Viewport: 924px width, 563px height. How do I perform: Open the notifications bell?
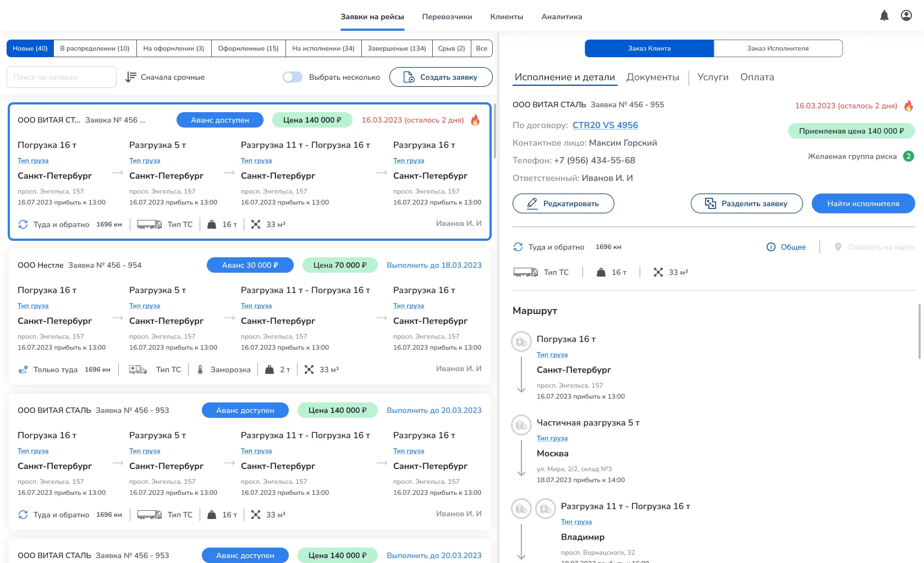tap(884, 16)
